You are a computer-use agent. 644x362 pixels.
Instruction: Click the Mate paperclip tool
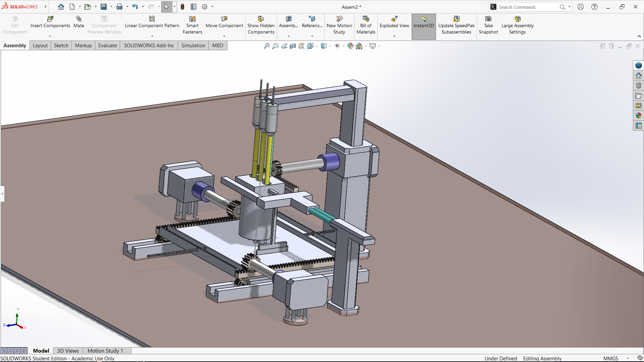79,22
